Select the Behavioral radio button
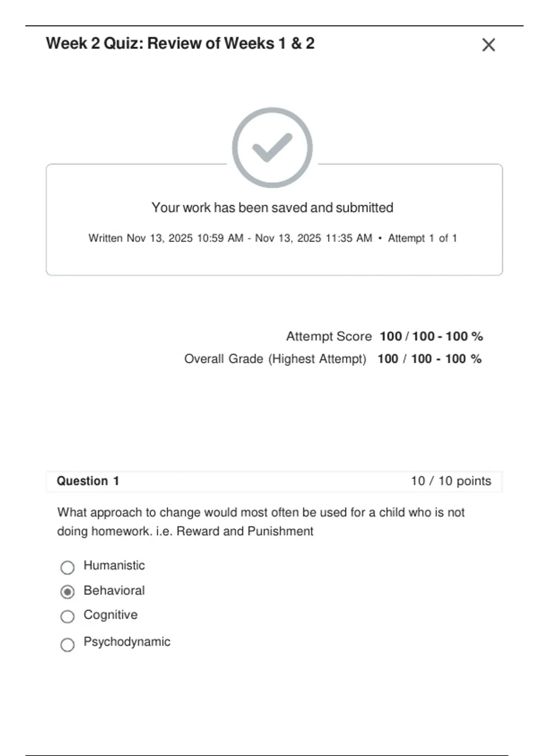534x756 pixels. (68, 592)
